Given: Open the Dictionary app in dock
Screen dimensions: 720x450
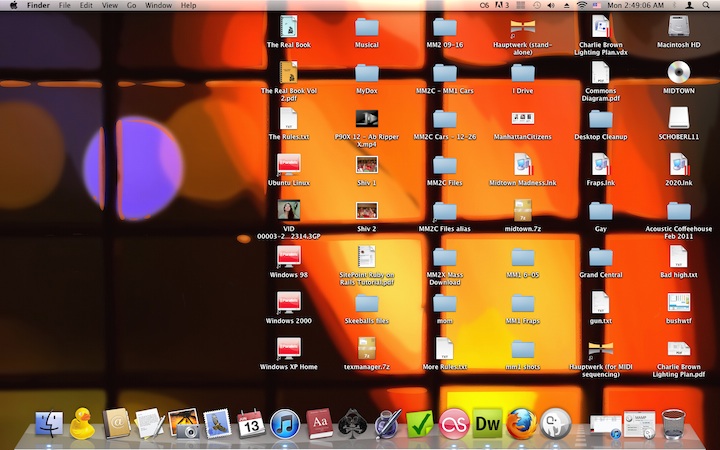Looking at the screenshot, I should pyautogui.click(x=318, y=424).
